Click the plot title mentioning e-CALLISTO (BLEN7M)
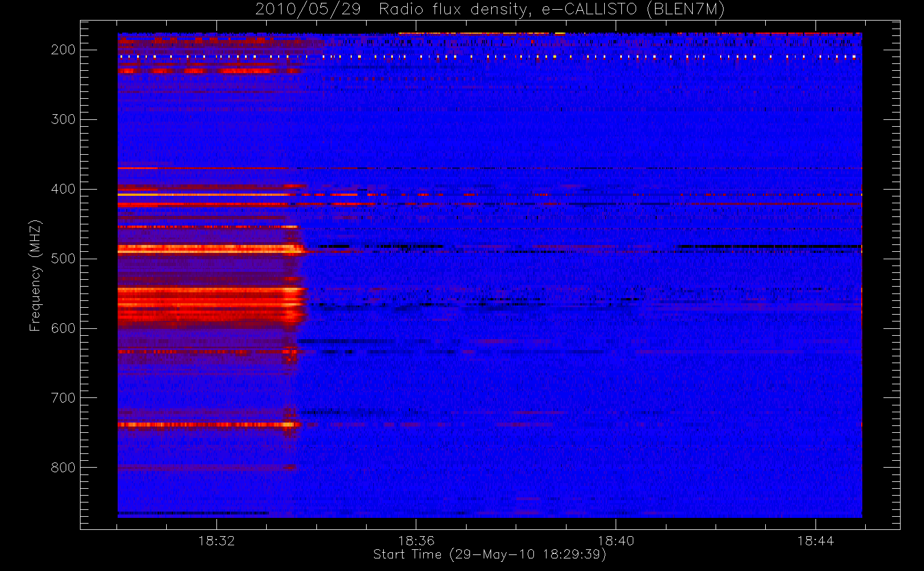Screen dimensions: 924x571 click(x=490, y=10)
